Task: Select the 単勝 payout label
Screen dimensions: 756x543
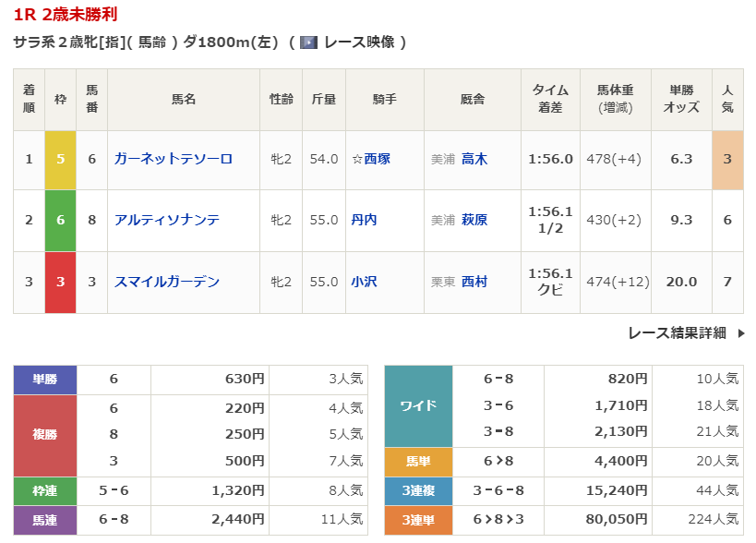Action: [45, 379]
